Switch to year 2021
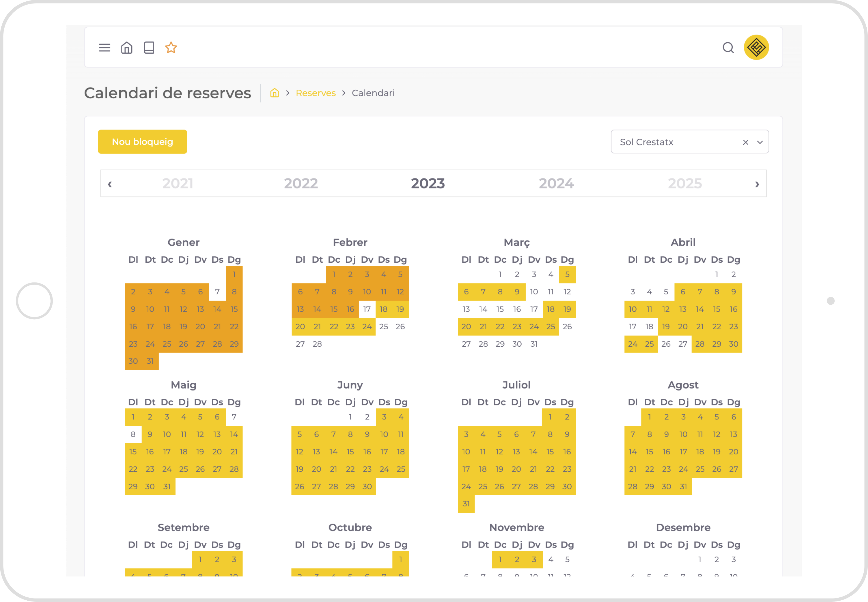Image resolution: width=868 pixels, height=602 pixels. tap(178, 184)
